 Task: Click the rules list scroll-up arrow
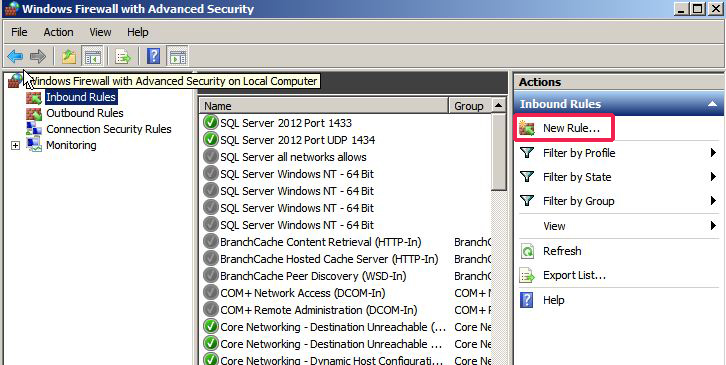pyautogui.click(x=498, y=106)
